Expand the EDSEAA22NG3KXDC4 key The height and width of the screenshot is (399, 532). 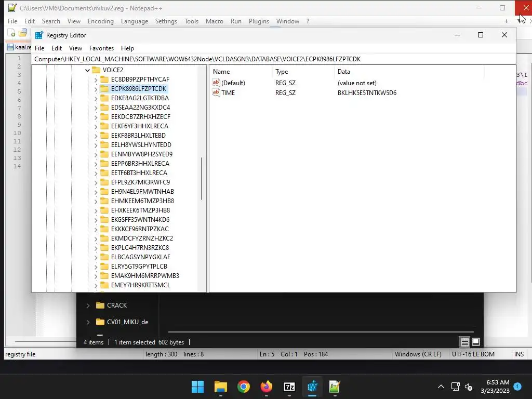click(96, 108)
